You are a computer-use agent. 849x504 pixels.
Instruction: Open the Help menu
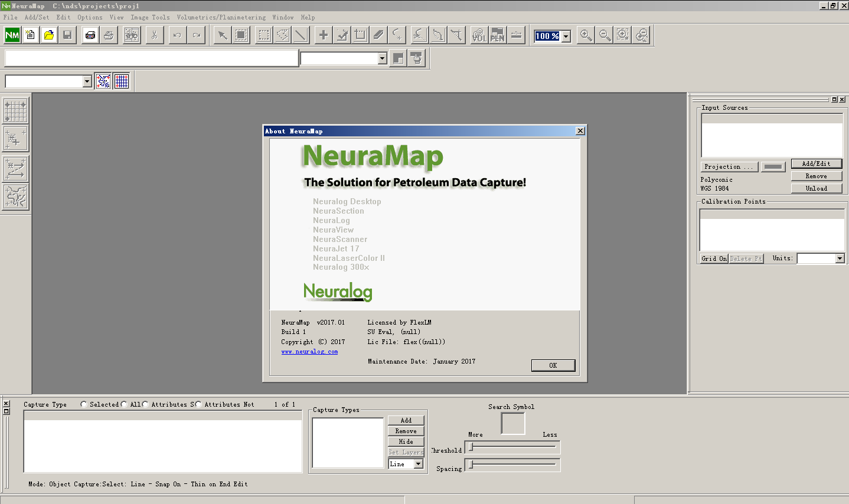pyautogui.click(x=308, y=17)
